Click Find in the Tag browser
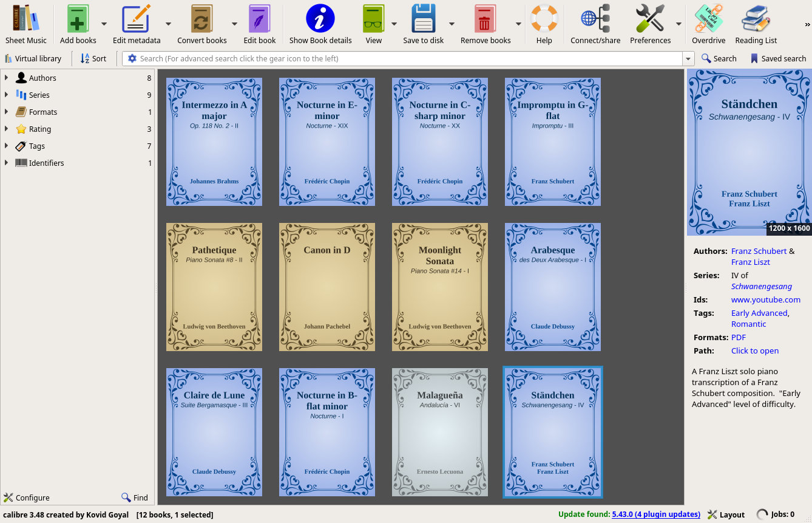Image resolution: width=812 pixels, height=523 pixels. (x=135, y=497)
